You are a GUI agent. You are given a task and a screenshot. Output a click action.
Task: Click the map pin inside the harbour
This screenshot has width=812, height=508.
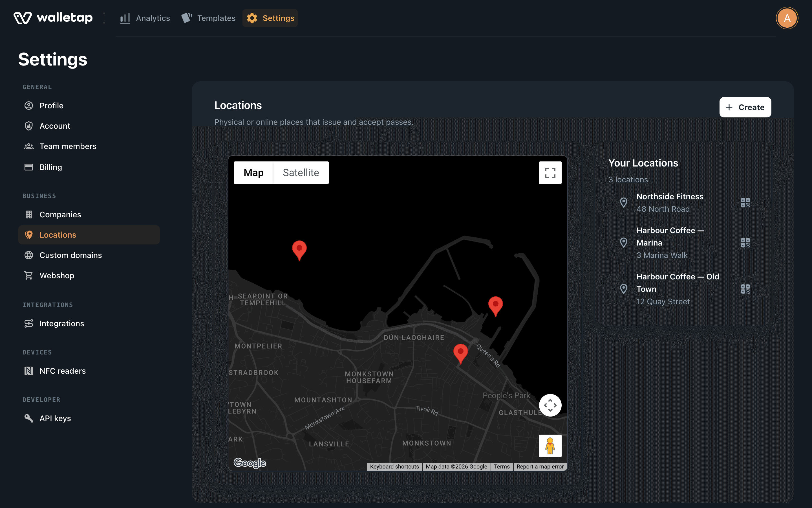pyautogui.click(x=496, y=306)
